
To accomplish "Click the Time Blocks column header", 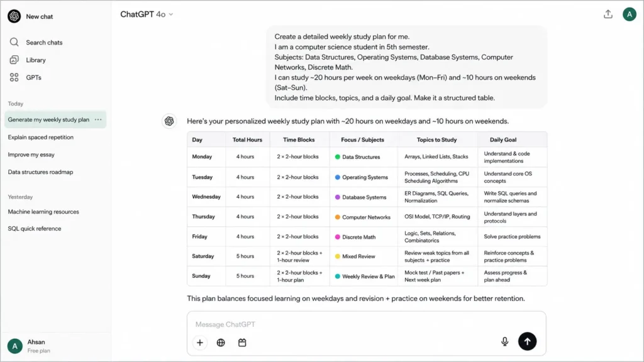I will click(299, 140).
